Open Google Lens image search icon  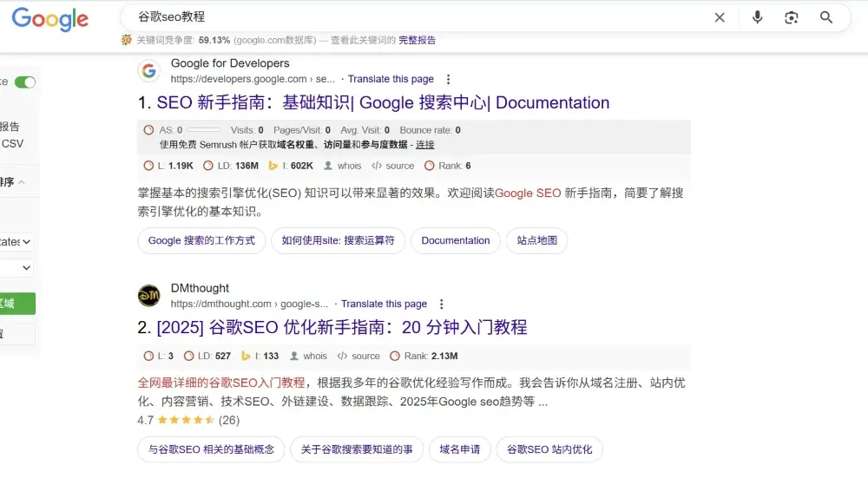pyautogui.click(x=792, y=17)
